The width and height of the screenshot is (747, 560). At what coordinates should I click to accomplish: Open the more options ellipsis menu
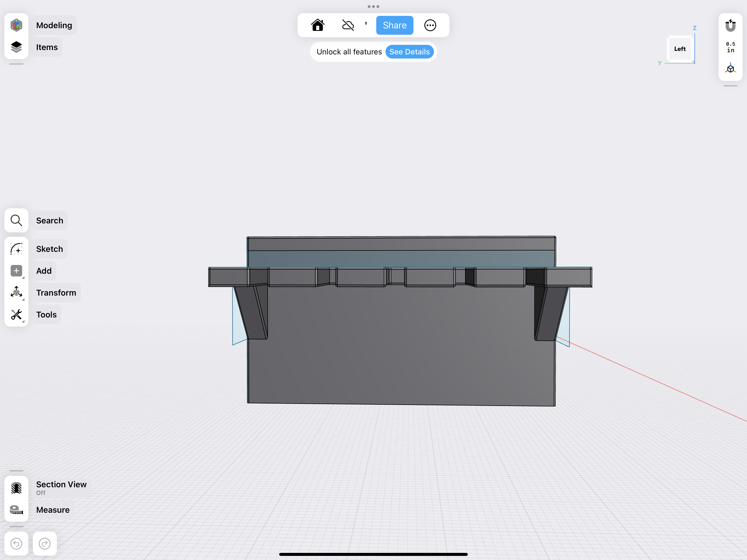(x=430, y=25)
